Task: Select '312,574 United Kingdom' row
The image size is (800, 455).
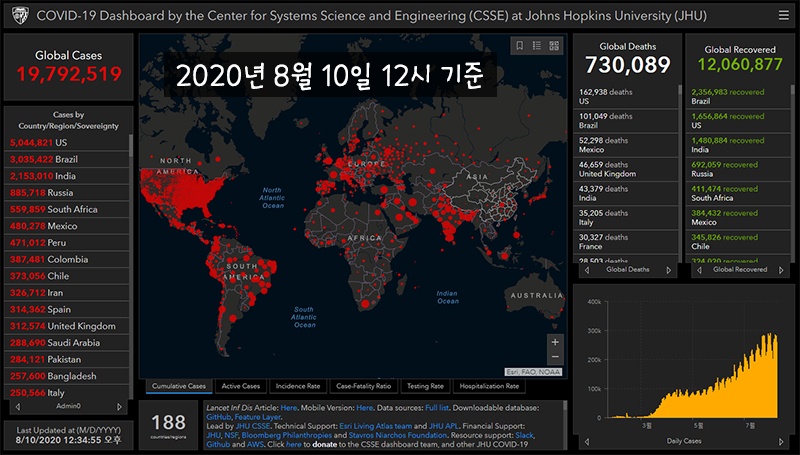Action: coord(66,326)
